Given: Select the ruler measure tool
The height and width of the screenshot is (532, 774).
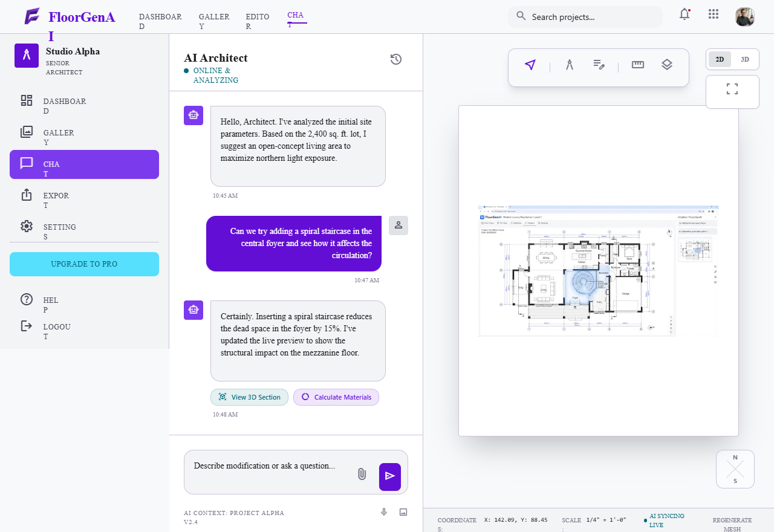Looking at the screenshot, I should (x=638, y=65).
